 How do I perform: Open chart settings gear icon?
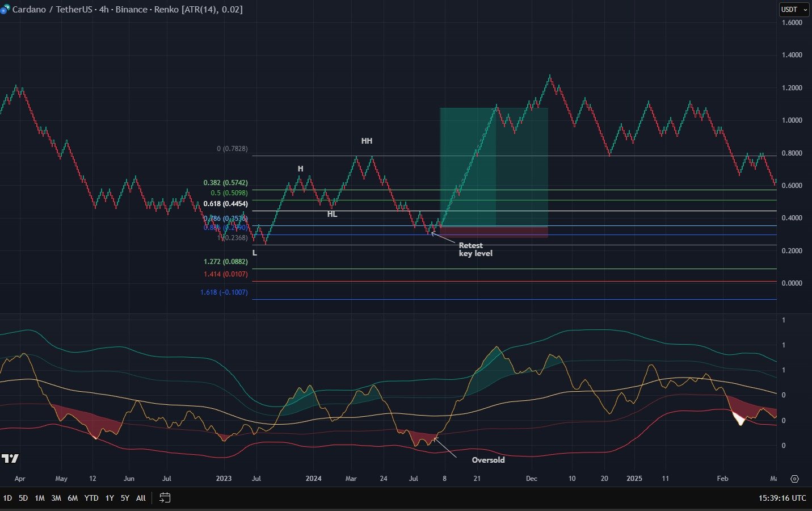[794, 479]
